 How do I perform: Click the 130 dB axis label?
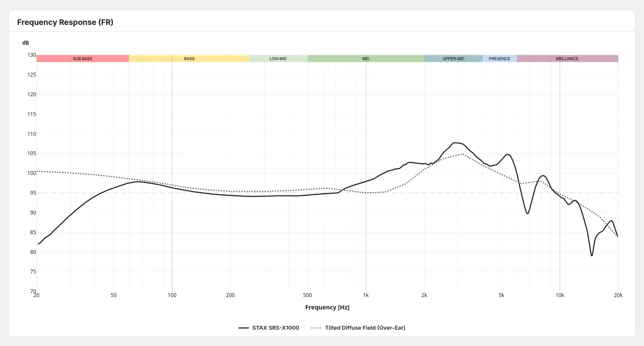[x=32, y=55]
